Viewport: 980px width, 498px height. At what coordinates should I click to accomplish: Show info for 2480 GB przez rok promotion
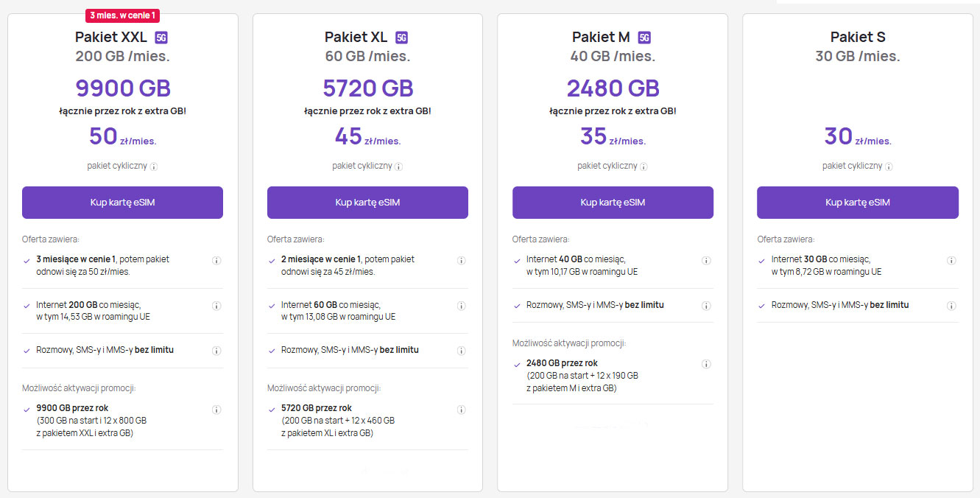coord(707,364)
